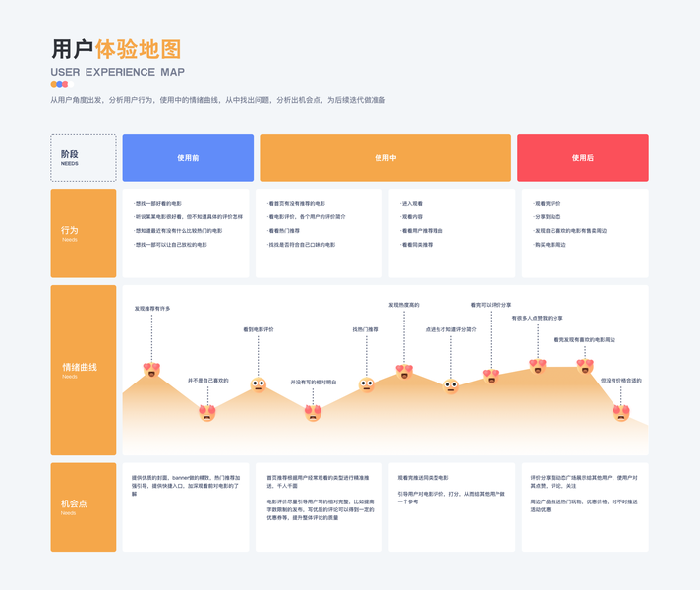Click the curve label text 发现推荐有许多

pyautogui.click(x=152, y=309)
